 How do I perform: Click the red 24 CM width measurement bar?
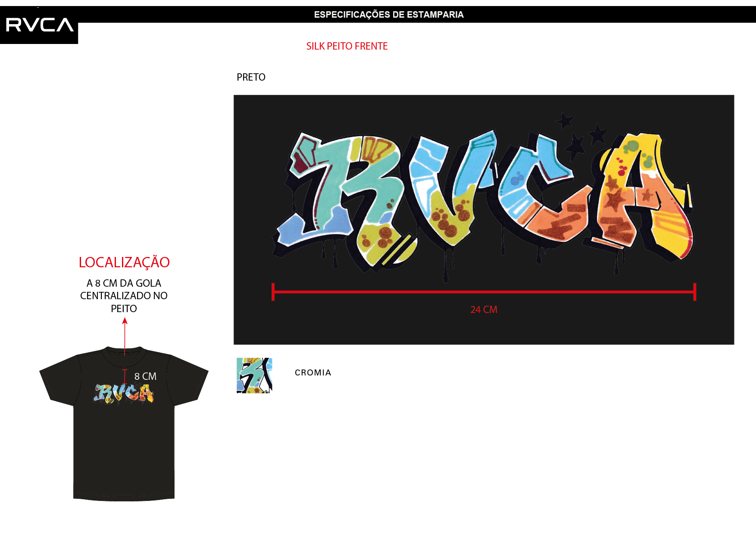click(x=484, y=292)
